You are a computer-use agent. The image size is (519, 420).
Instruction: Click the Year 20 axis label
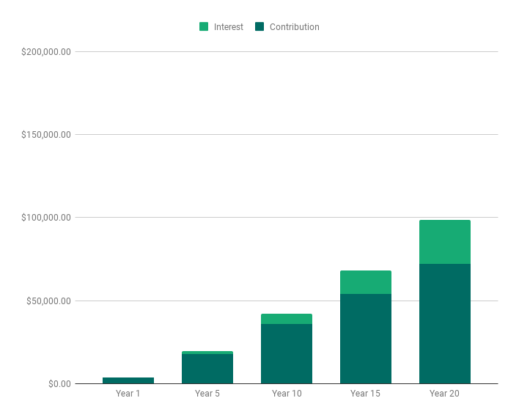click(x=445, y=394)
